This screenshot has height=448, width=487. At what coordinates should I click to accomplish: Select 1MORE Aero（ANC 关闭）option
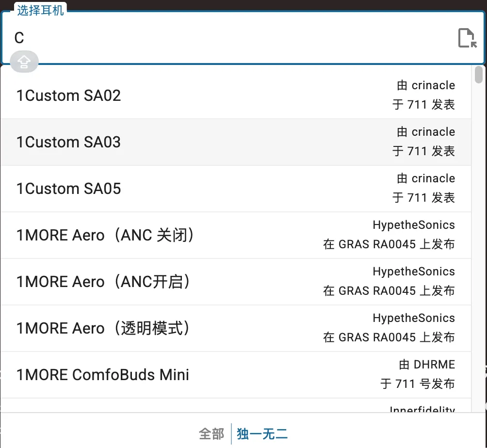[x=105, y=235]
